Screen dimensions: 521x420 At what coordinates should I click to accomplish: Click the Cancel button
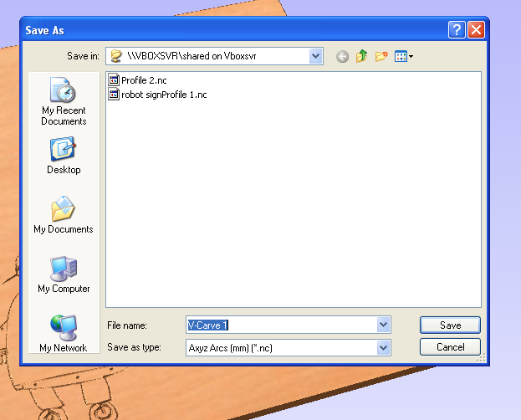click(x=450, y=347)
